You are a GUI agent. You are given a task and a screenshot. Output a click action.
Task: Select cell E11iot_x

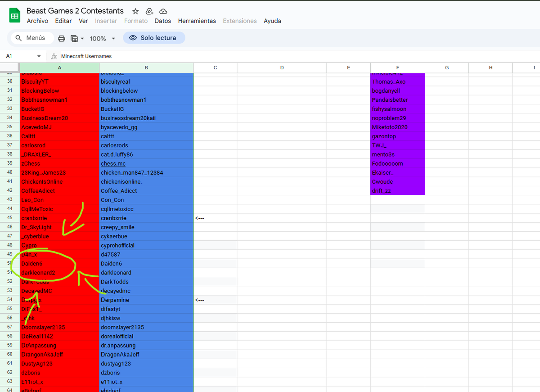59,382
